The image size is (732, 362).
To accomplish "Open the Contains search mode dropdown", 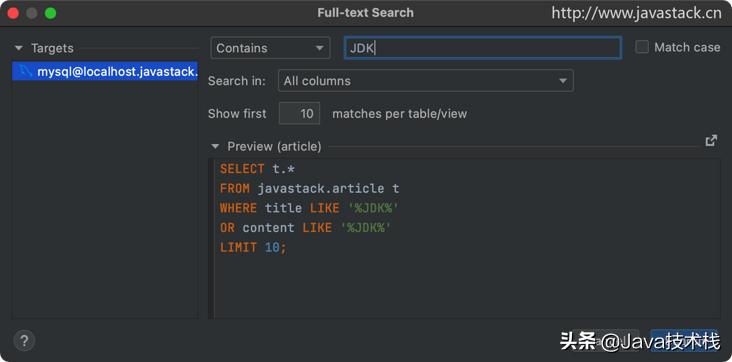I will 270,48.
